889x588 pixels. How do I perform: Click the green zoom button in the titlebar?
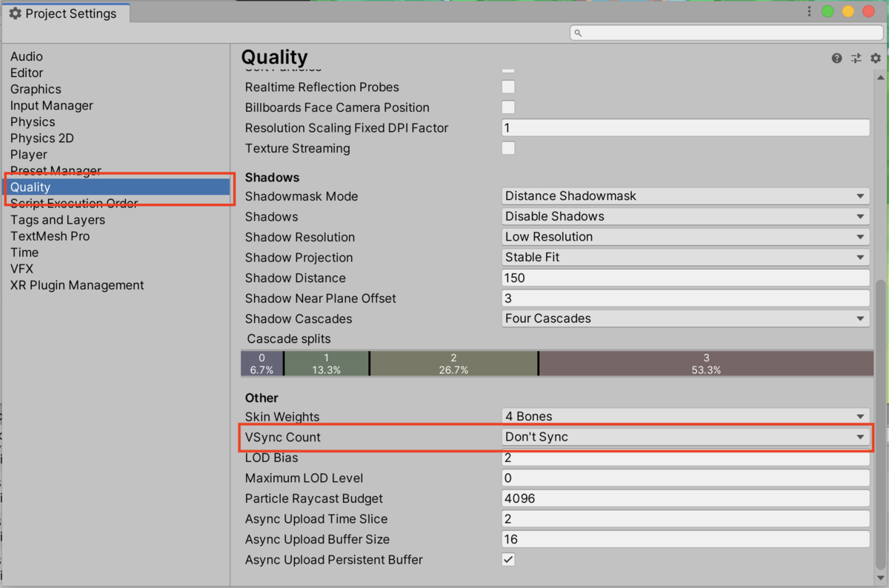click(828, 11)
